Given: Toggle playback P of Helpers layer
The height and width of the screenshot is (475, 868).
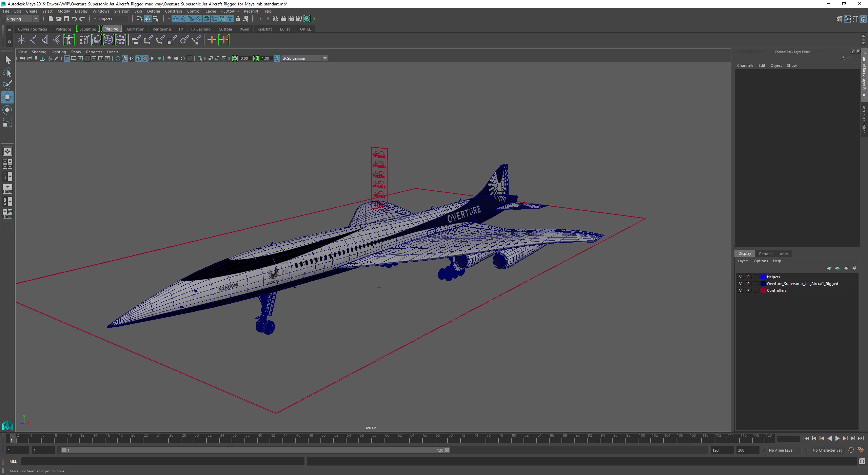Looking at the screenshot, I should (x=748, y=277).
